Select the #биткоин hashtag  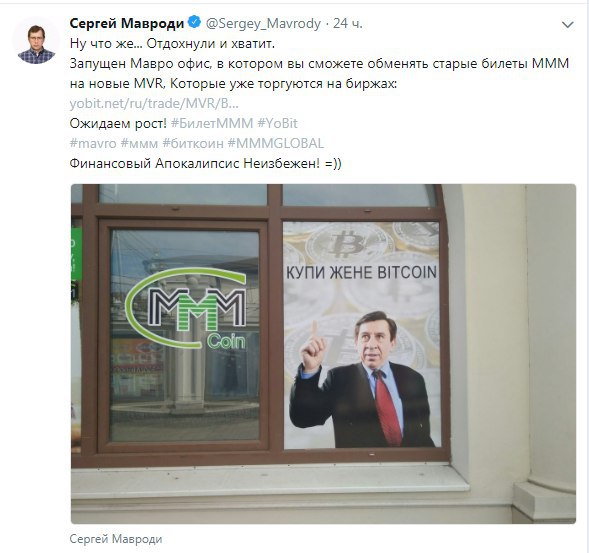pos(193,143)
